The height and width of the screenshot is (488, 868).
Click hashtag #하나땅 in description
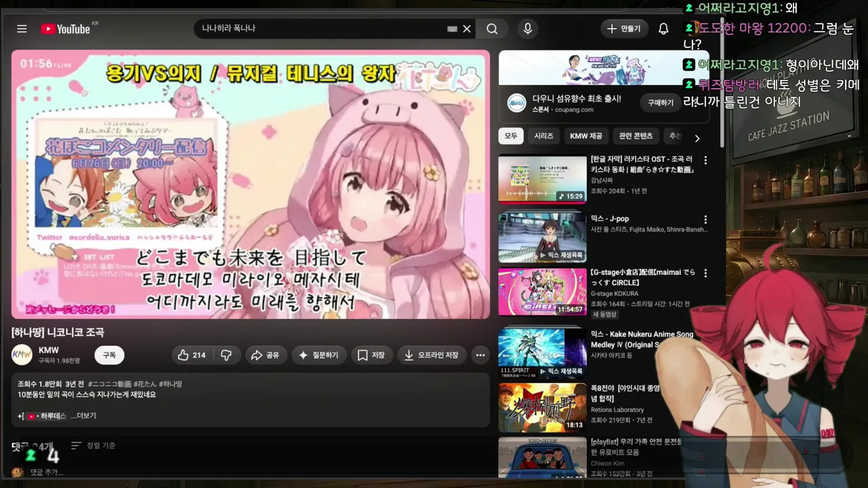[170, 384]
